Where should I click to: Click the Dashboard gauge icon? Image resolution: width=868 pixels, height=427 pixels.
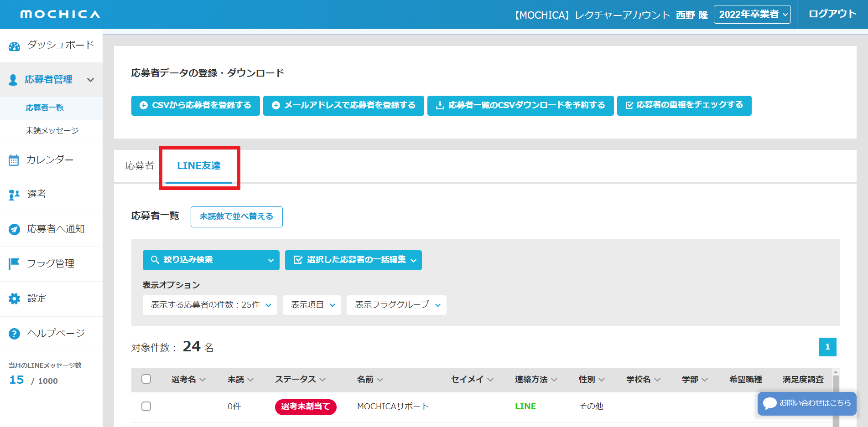[14, 46]
